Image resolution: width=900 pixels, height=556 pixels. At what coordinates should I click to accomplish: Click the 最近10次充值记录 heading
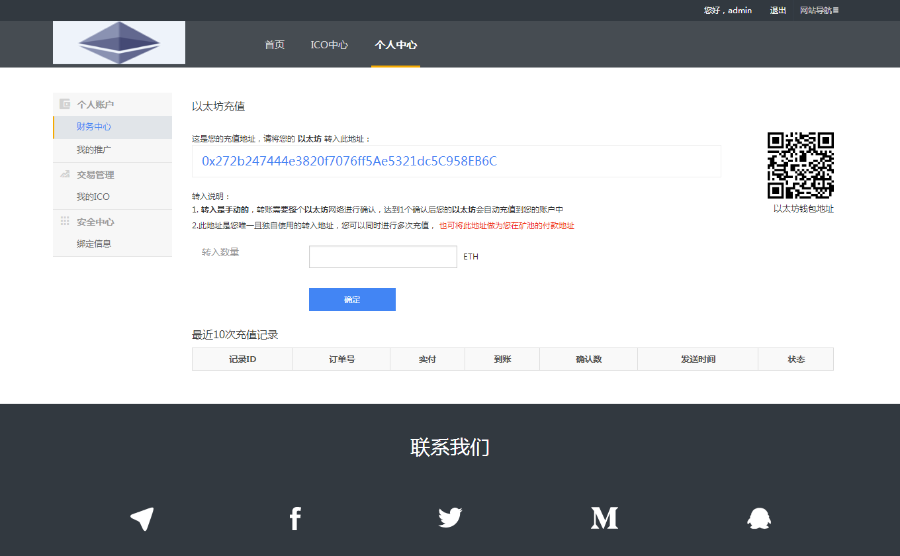[x=235, y=335]
